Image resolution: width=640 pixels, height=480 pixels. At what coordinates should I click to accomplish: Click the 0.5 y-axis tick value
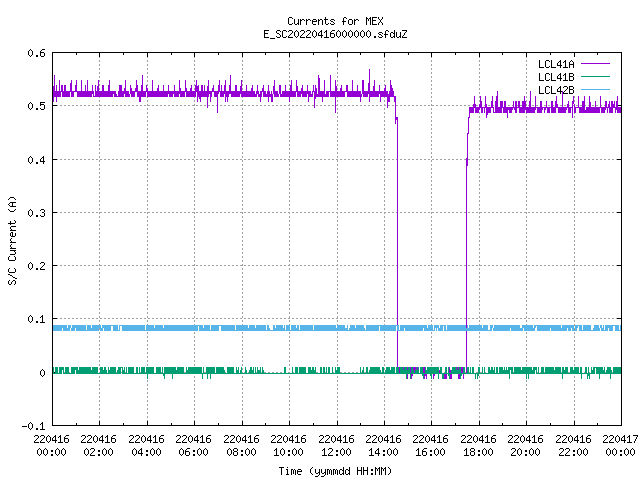pyautogui.click(x=36, y=106)
